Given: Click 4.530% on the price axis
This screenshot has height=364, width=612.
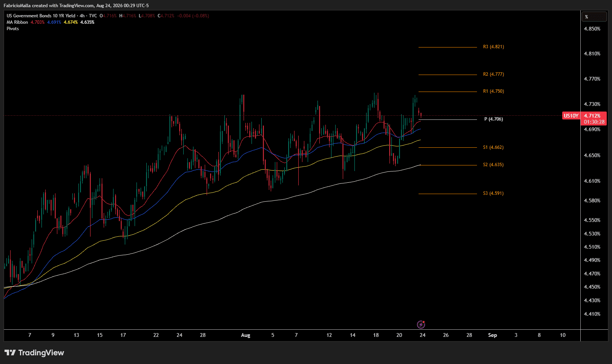Looking at the screenshot, I should tap(592, 234).
